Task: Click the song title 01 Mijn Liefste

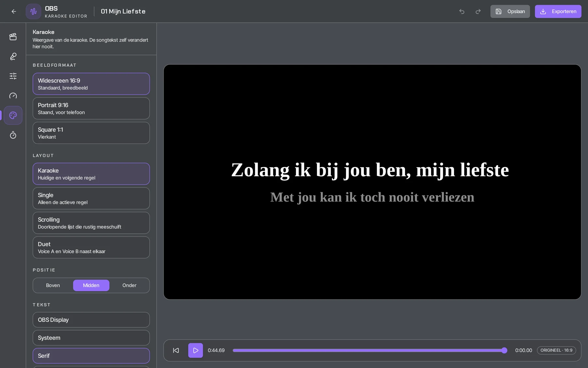Action: [x=123, y=11]
